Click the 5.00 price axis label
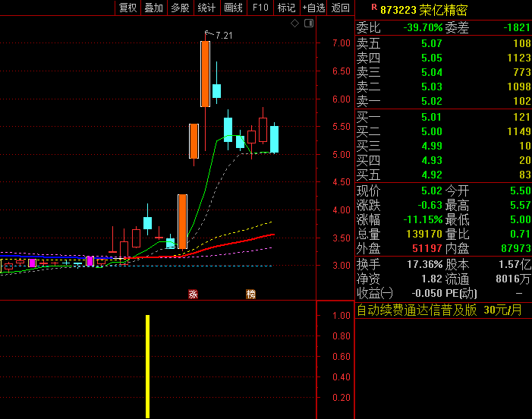Viewport: 532px width, 419px height. (x=342, y=155)
